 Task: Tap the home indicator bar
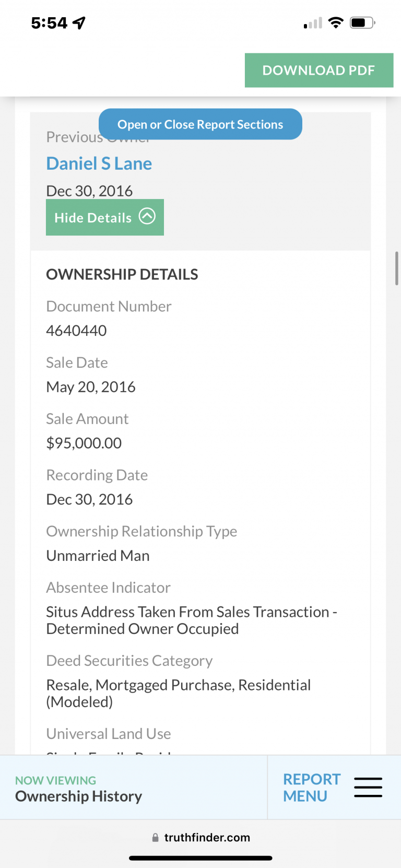click(x=200, y=858)
